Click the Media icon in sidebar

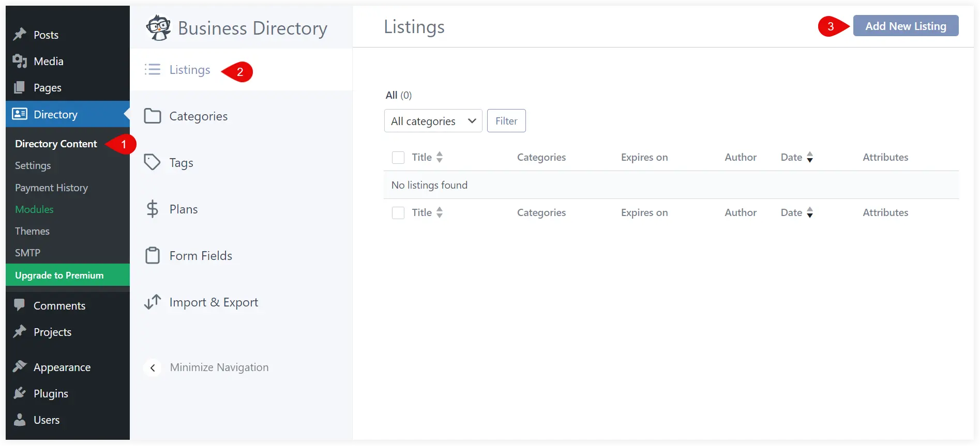(x=20, y=61)
